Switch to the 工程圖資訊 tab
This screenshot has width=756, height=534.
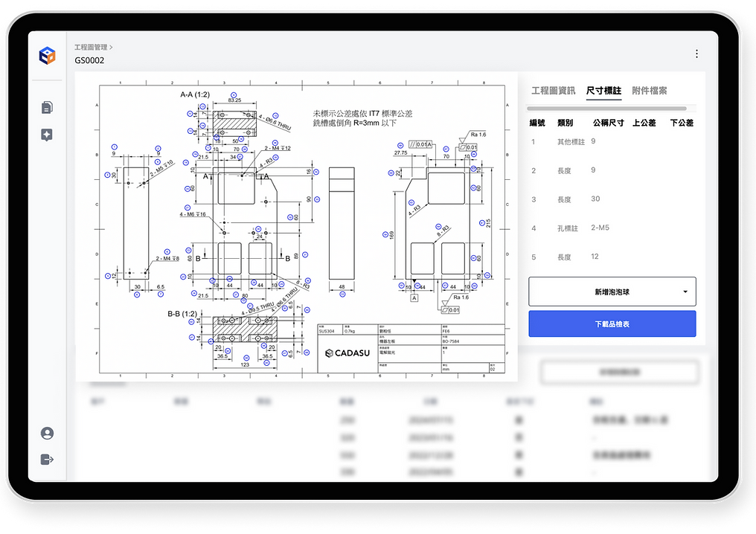(x=554, y=91)
